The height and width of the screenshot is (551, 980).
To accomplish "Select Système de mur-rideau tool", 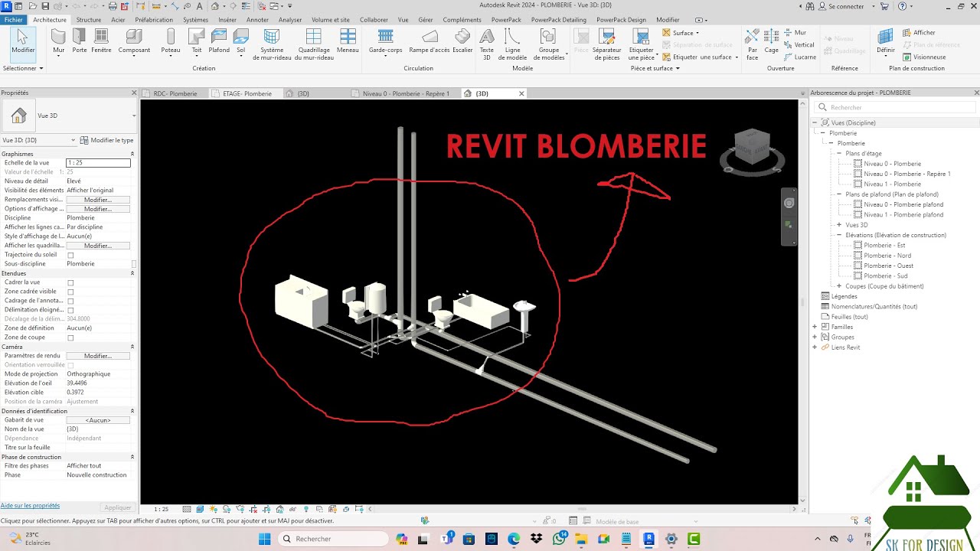I will (x=272, y=44).
